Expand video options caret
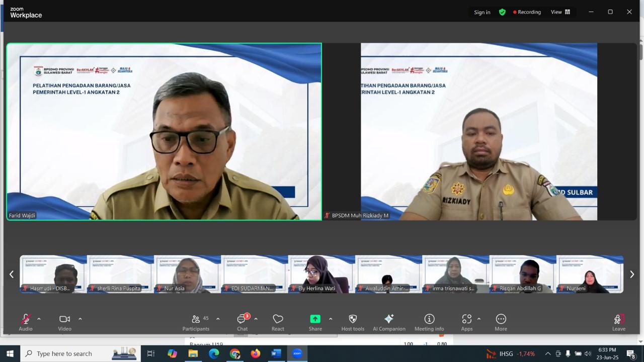The height and width of the screenshot is (362, 644). [80, 319]
